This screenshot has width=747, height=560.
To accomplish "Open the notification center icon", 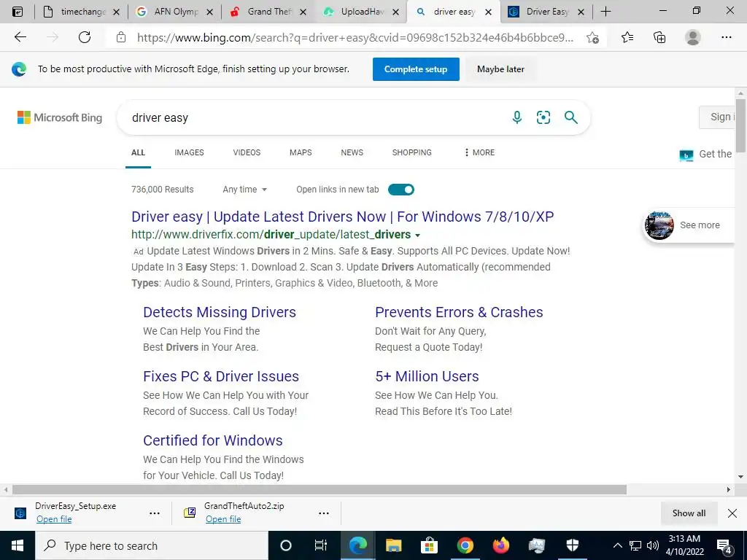I will click(724, 546).
